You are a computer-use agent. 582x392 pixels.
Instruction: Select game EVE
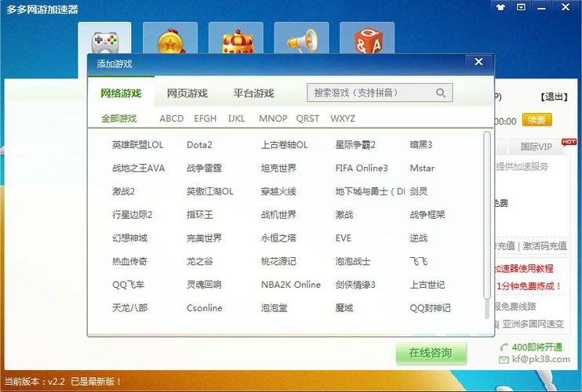point(343,238)
